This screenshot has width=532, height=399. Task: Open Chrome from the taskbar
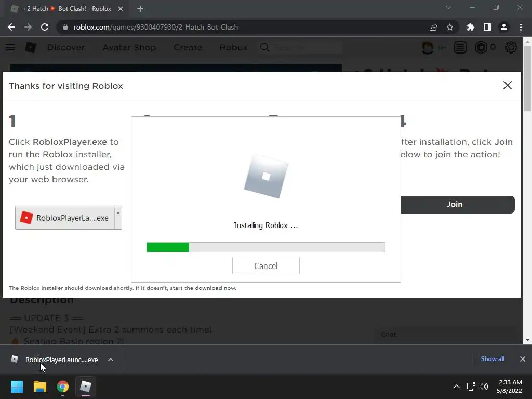[63, 387]
